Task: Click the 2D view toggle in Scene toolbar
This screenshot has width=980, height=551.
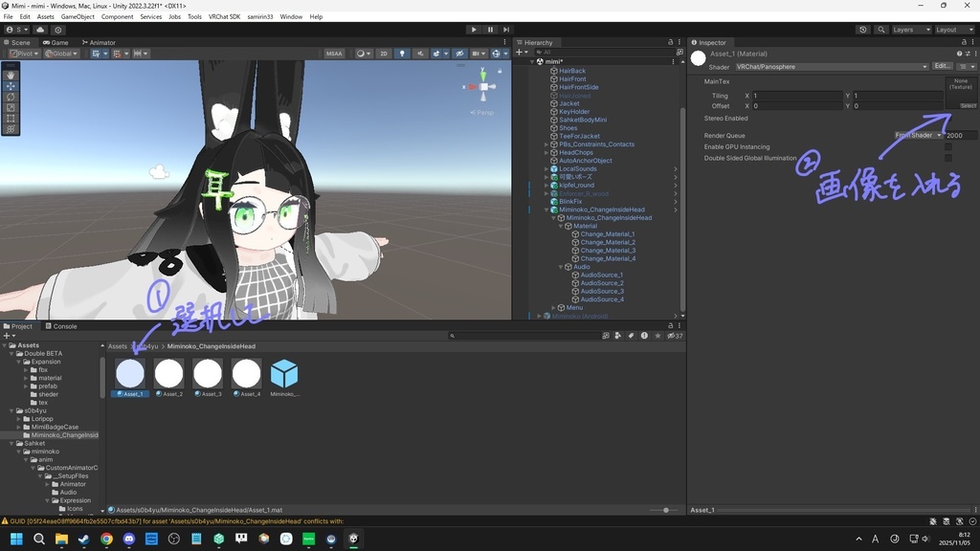Action: point(383,54)
